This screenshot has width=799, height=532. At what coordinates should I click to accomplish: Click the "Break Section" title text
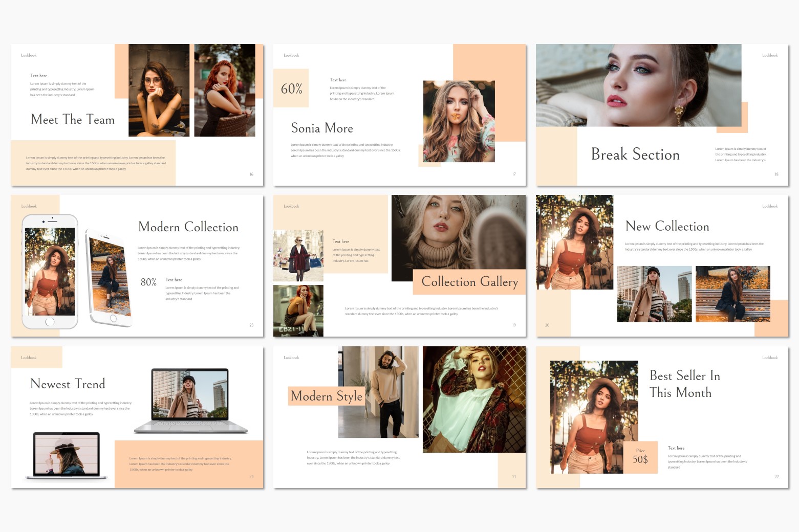pyautogui.click(x=635, y=154)
